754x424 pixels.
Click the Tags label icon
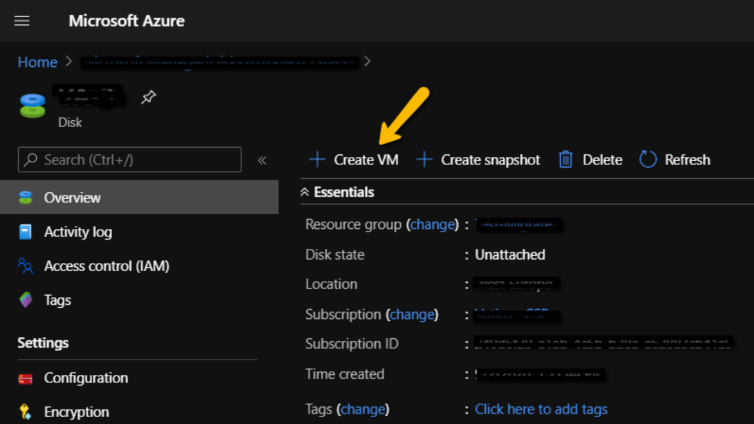point(25,300)
